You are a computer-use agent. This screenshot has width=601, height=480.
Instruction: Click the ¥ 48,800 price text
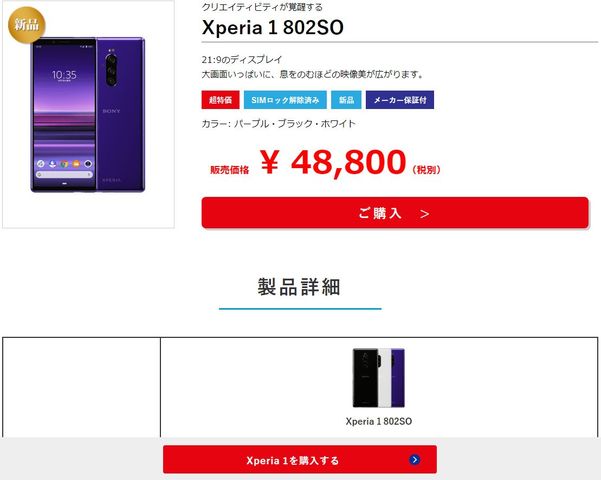pos(333,163)
